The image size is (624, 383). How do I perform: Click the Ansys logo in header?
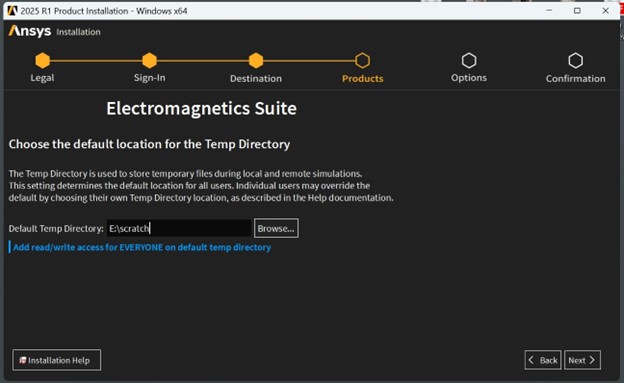[x=30, y=31]
